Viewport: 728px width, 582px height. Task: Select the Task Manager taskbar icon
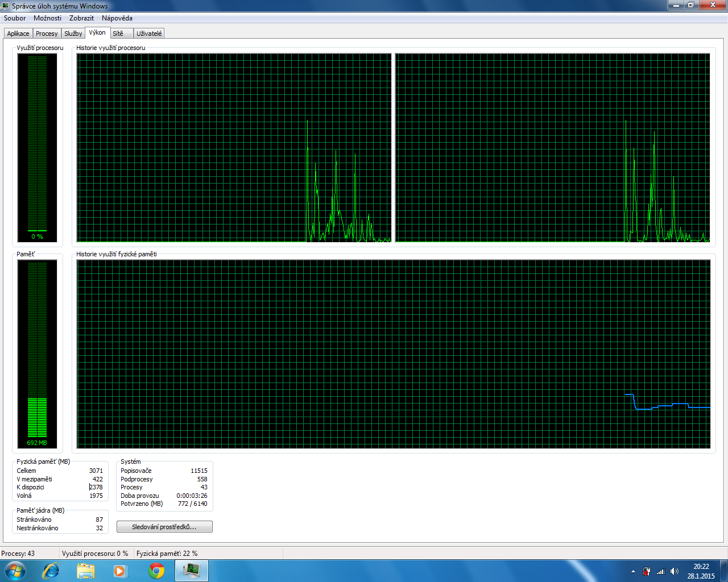click(192, 571)
